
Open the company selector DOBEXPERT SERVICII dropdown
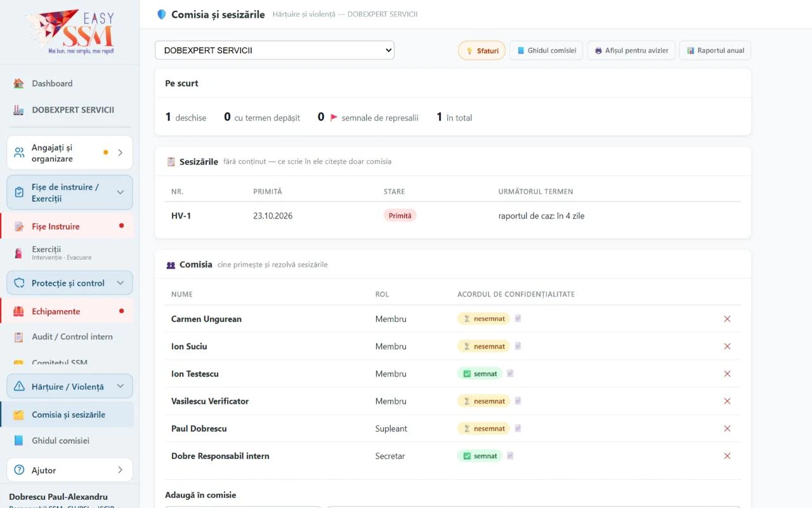[275, 50]
